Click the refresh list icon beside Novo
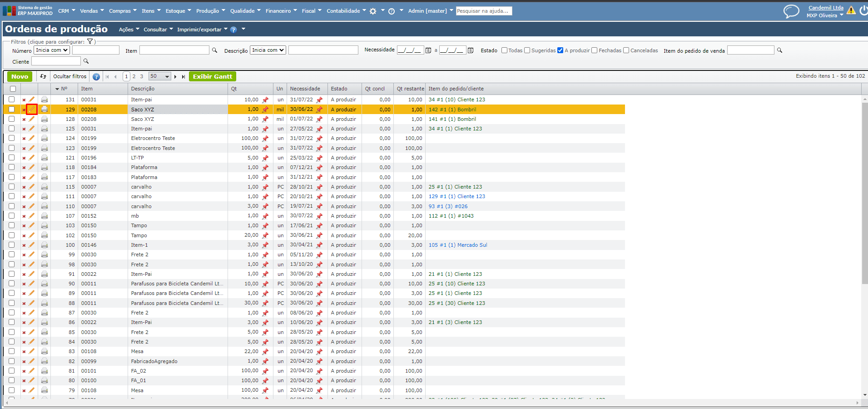 click(43, 76)
